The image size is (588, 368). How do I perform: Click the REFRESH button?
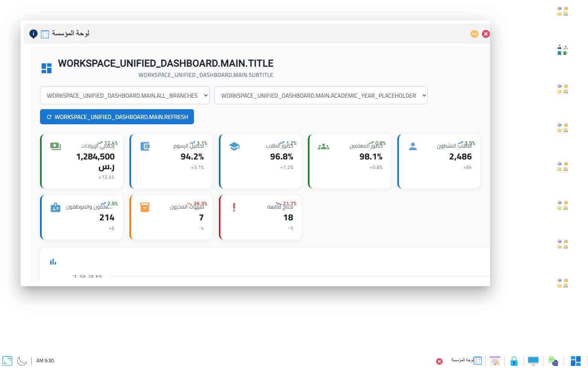pyautogui.click(x=117, y=117)
